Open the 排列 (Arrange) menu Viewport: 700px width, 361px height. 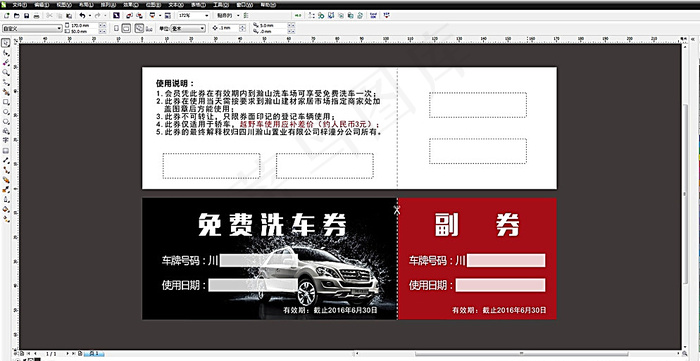[108, 5]
